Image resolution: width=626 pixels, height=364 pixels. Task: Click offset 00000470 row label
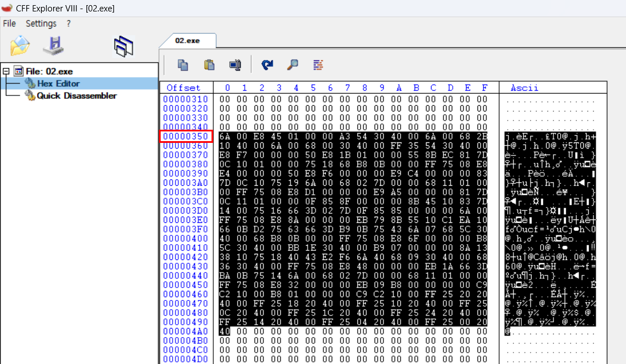click(186, 304)
